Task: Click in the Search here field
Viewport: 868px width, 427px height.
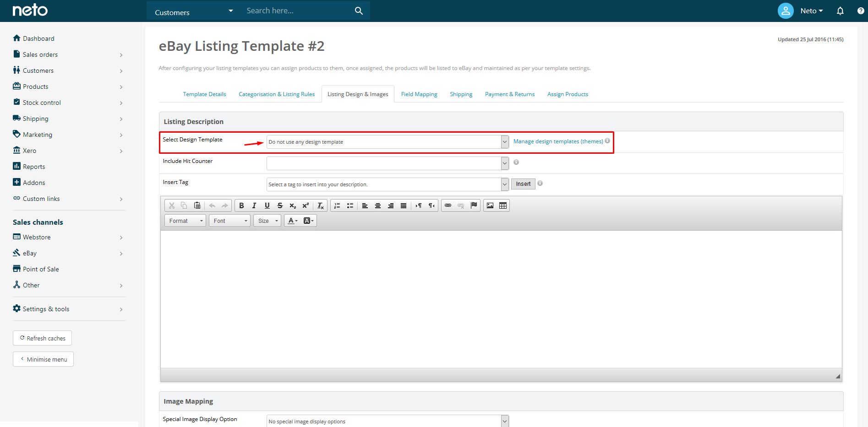Action: coord(298,11)
